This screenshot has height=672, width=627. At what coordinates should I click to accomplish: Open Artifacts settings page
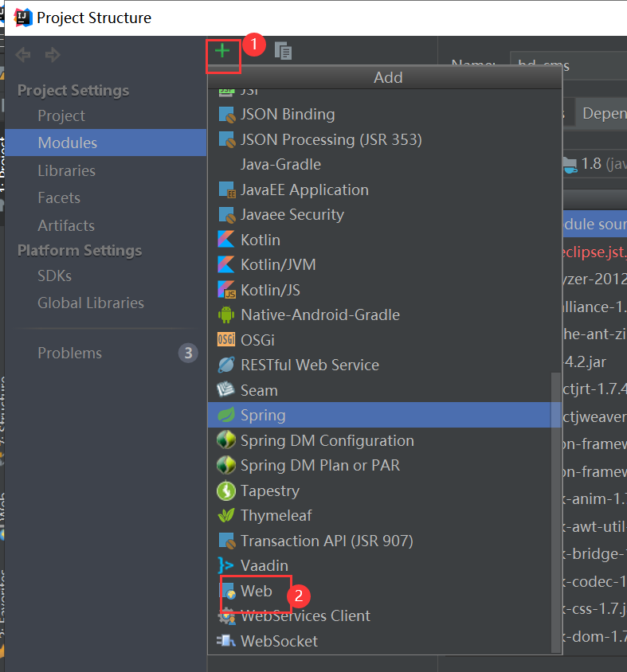[105, 225]
